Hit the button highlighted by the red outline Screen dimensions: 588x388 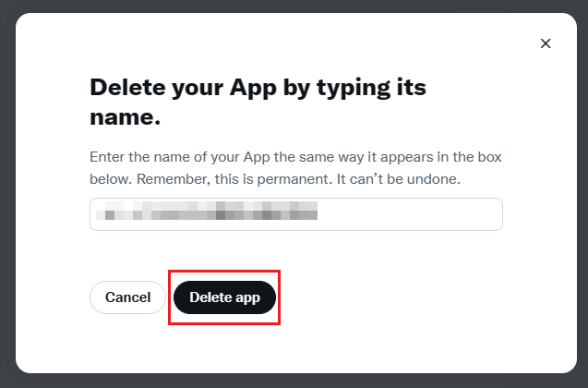point(224,297)
